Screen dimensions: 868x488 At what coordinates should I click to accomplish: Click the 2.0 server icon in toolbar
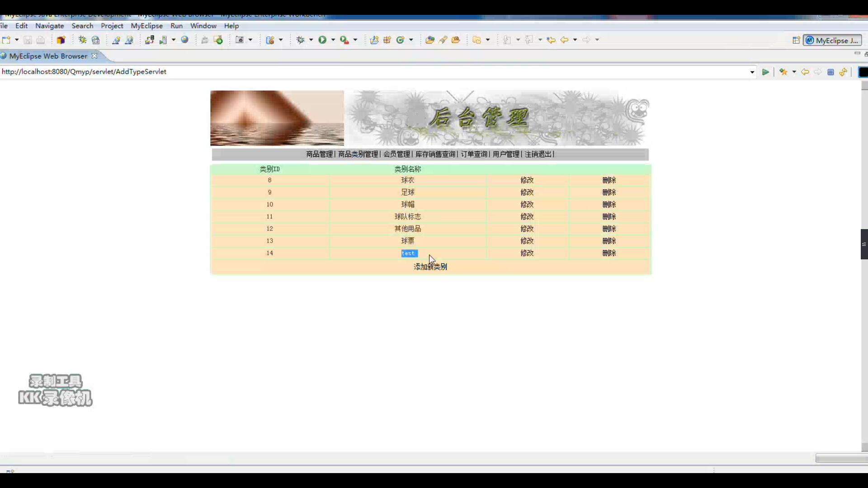pos(96,40)
